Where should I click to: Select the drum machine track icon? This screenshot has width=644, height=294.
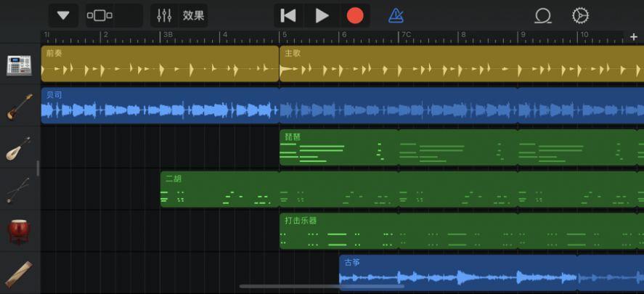point(20,65)
